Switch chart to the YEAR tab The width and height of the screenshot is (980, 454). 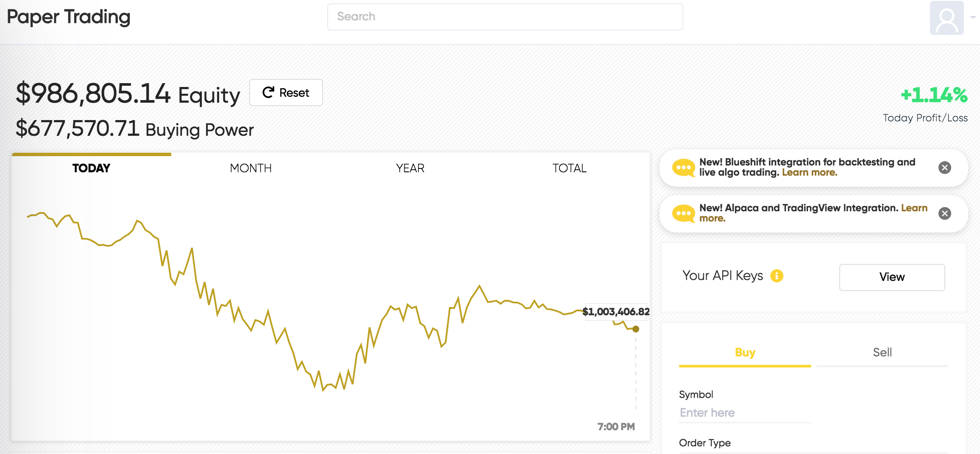tap(410, 168)
